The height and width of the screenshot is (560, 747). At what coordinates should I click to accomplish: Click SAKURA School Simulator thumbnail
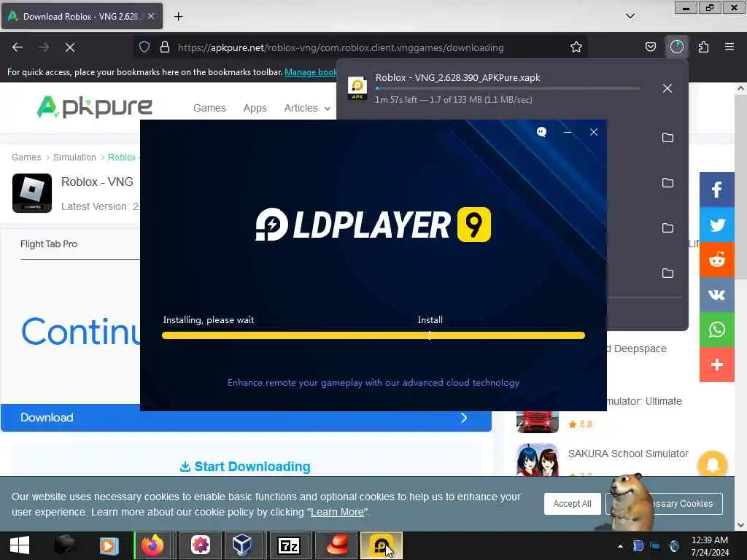pyautogui.click(x=538, y=460)
